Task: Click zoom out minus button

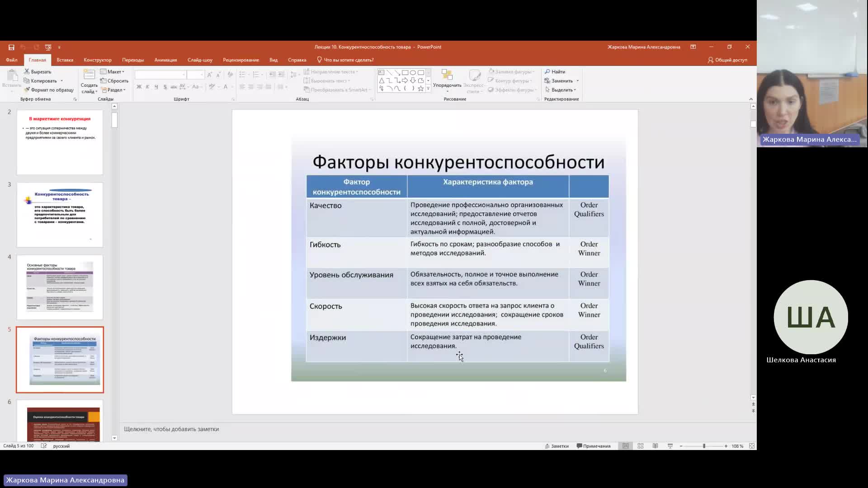Action: click(681, 446)
